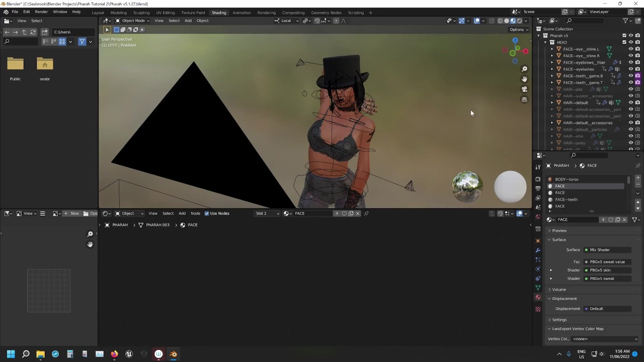Expand the FACE---eyebrows__fiber tree item
The image size is (644, 362).
[552, 63]
